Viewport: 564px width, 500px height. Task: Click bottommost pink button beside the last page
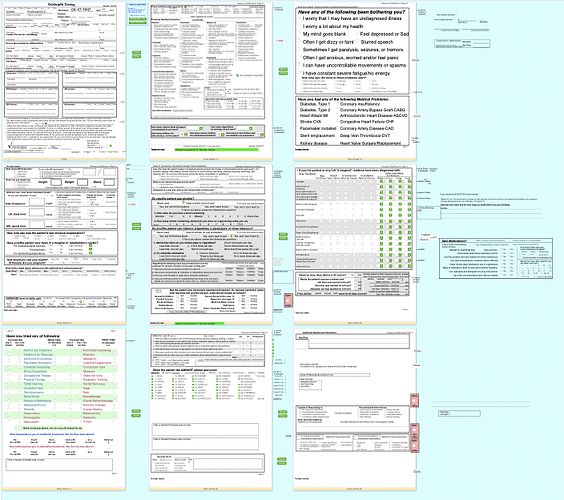pyautogui.click(x=414, y=446)
